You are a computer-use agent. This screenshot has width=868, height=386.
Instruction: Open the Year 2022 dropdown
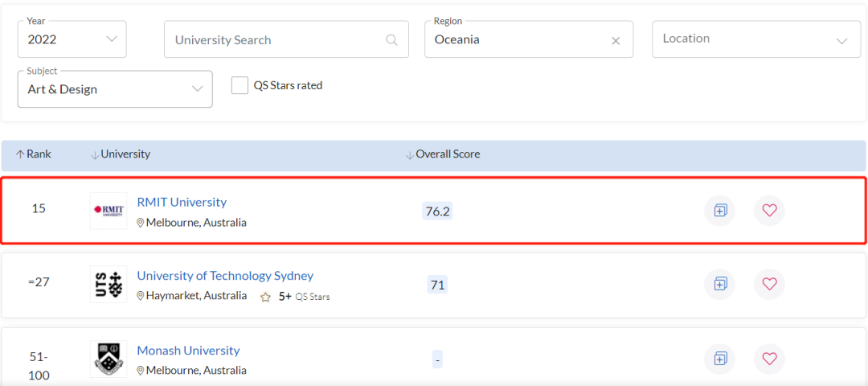click(x=72, y=39)
